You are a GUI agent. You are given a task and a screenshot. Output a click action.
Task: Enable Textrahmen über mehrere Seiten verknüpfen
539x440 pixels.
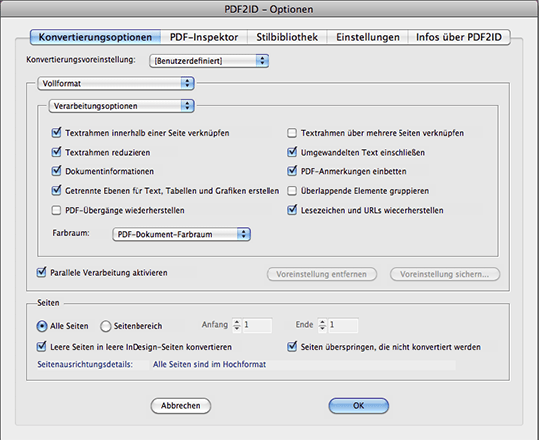[x=292, y=133]
